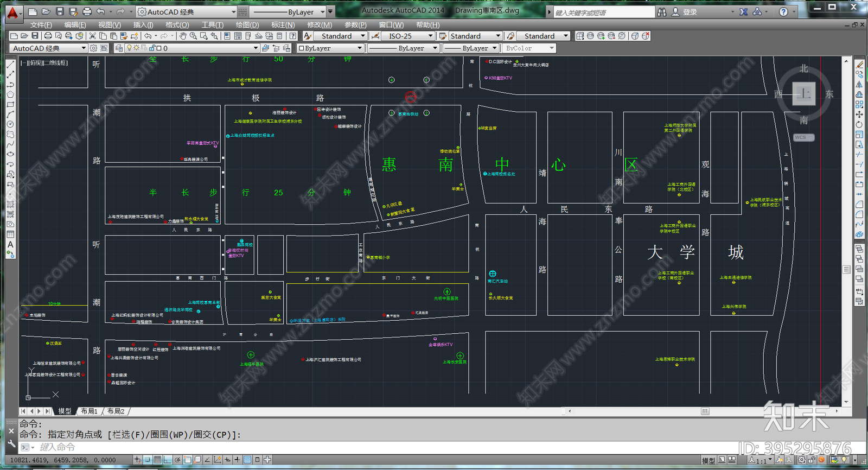
Task: Open the layer 0 dropdown list
Action: click(x=193, y=48)
